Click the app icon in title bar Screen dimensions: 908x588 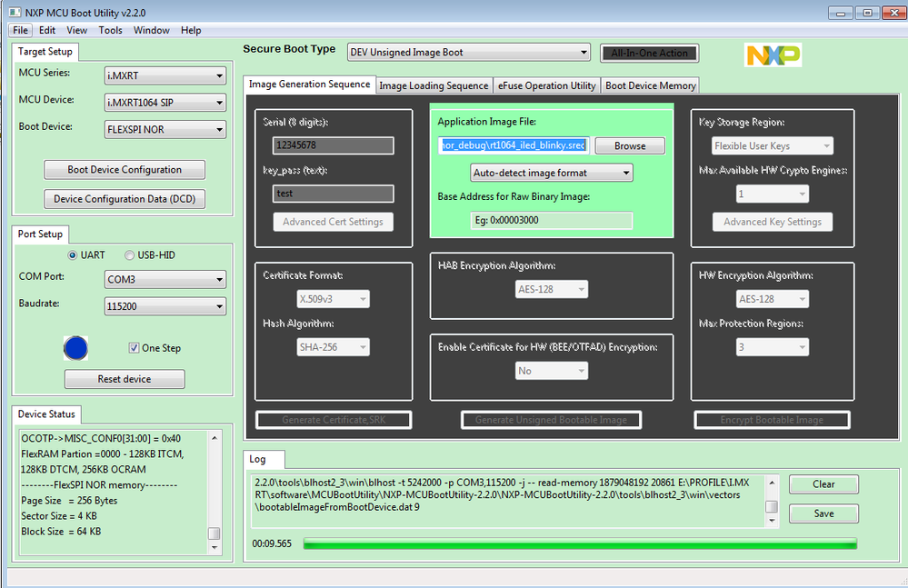[15, 12]
